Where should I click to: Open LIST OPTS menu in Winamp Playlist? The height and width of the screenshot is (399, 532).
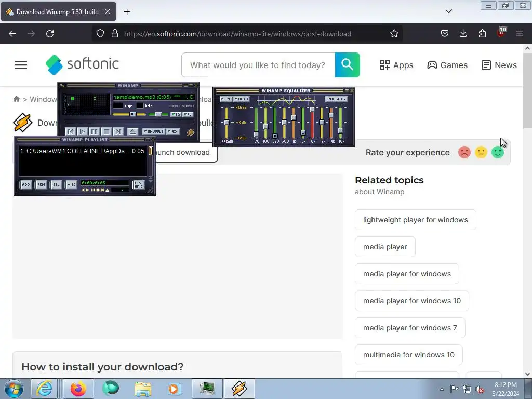point(139,185)
